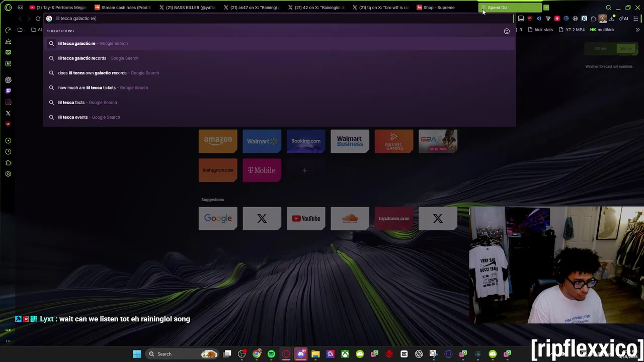Image resolution: width=644 pixels, height=362 pixels.
Task: Switch to Stream cash rules SoundCloud tab
Action: coord(123,8)
